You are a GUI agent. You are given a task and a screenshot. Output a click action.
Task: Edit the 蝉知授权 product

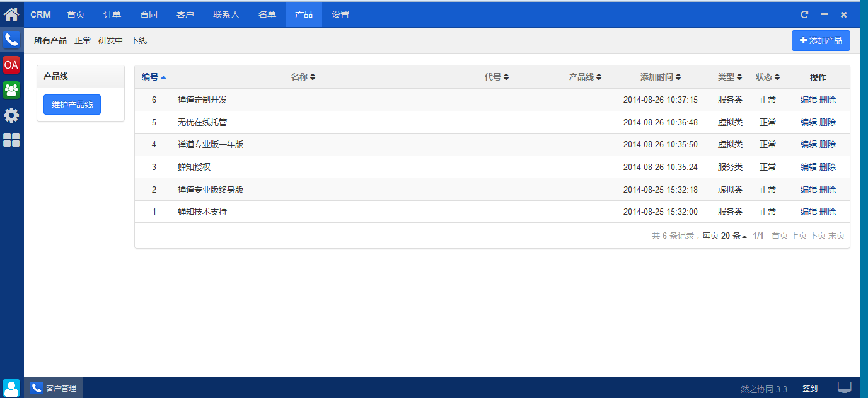[x=809, y=167]
